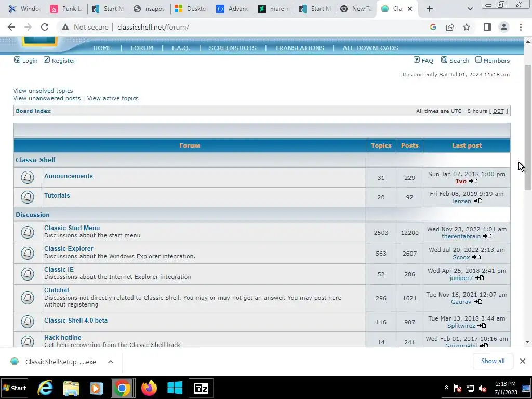Click the Classic Explorer forum icon
The image size is (532, 399).
[x=28, y=253]
